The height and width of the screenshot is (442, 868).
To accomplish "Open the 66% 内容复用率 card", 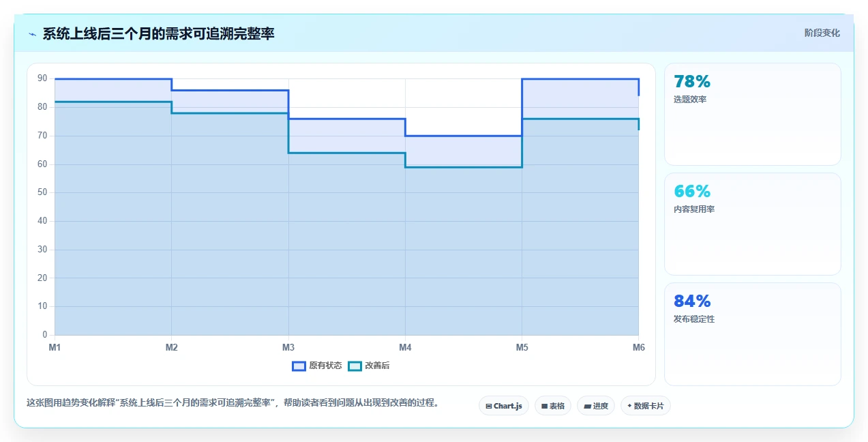I will 753,224.
